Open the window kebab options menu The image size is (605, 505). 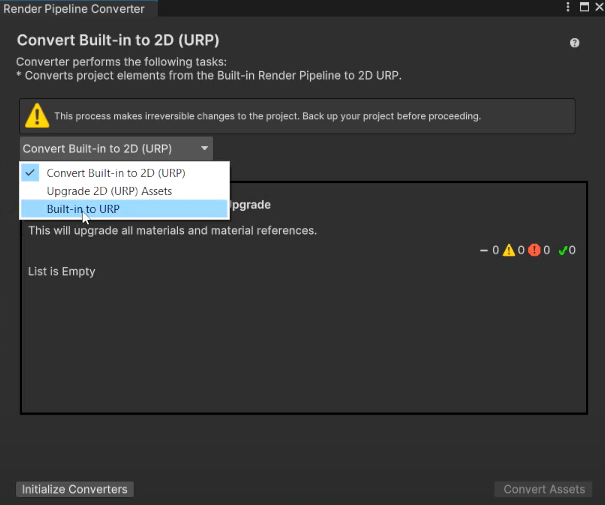pyautogui.click(x=568, y=7)
